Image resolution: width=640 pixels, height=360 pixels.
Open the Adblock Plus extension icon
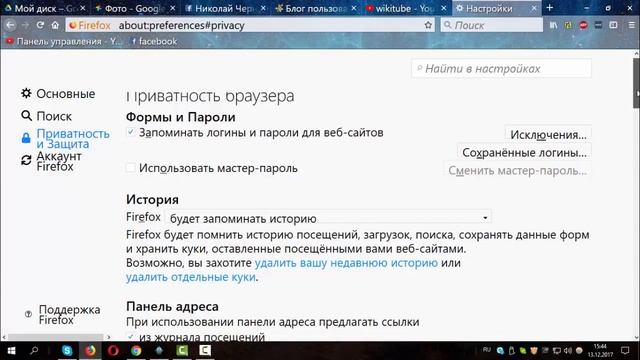pyautogui.click(x=583, y=25)
